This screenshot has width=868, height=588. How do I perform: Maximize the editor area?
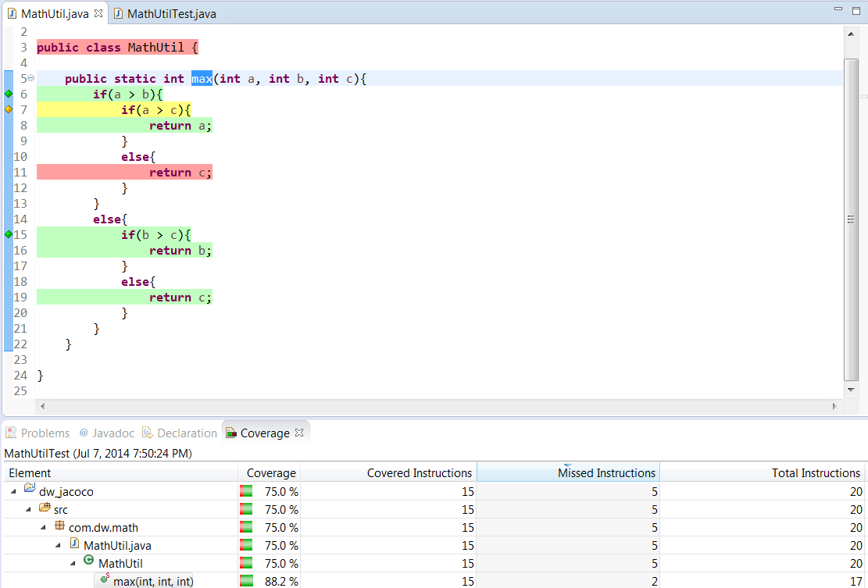pos(855,10)
